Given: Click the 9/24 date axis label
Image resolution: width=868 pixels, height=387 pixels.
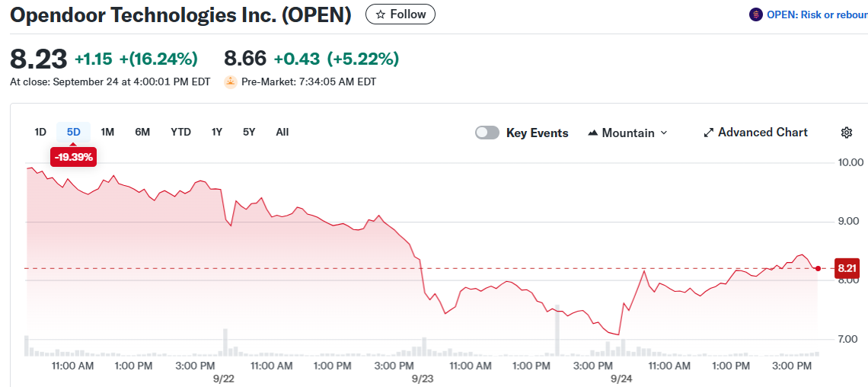Looking at the screenshot, I should [621, 379].
